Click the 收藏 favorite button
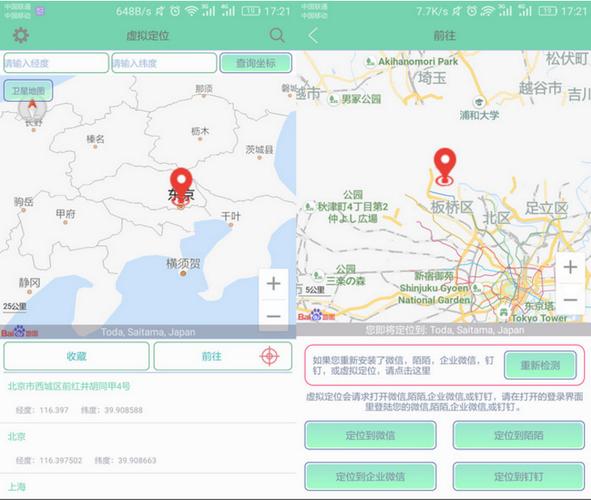 [x=77, y=356]
